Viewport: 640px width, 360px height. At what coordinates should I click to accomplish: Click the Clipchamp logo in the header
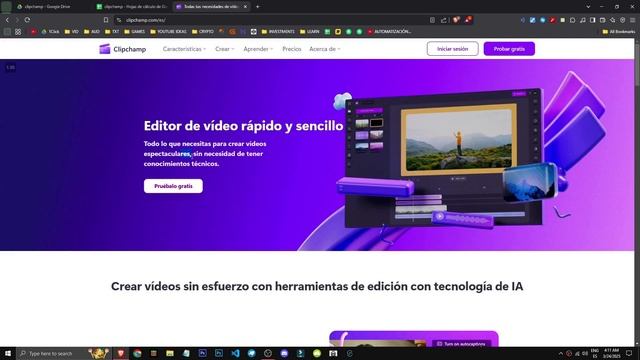point(122,49)
